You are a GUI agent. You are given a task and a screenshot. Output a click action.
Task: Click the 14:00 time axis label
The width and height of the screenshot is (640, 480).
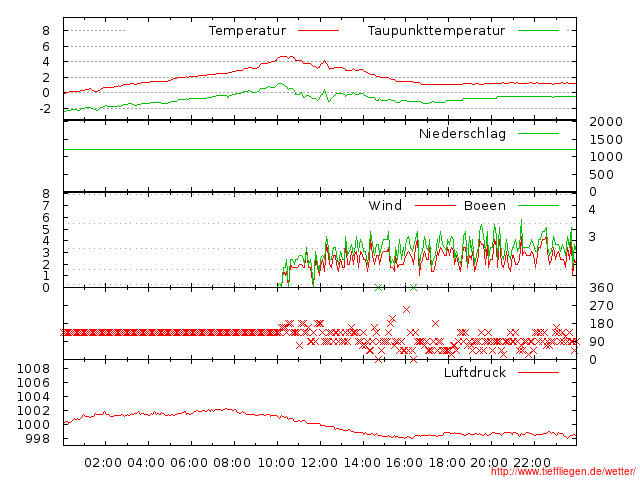coord(362,463)
